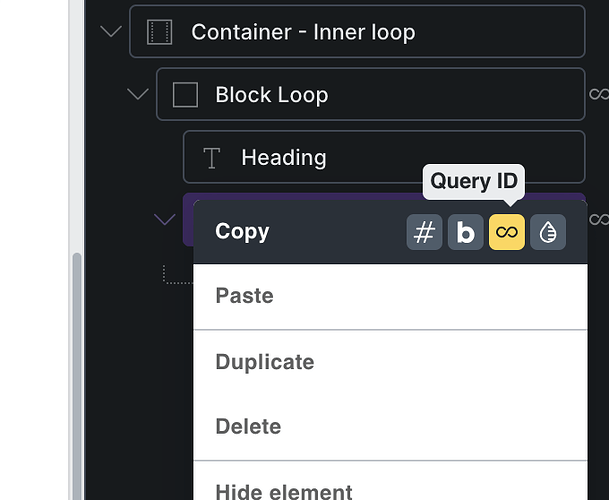Select Delete in the context menu
This screenshot has height=500, width=609.
(x=248, y=427)
